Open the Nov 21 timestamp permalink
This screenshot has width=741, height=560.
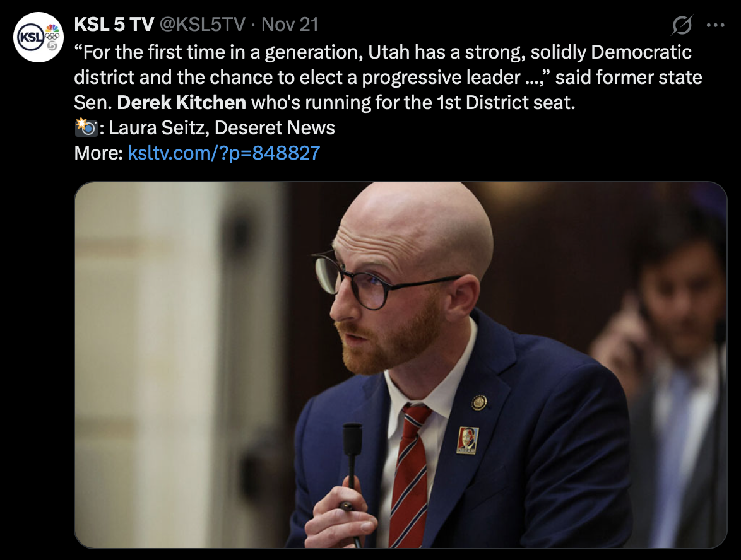290,25
